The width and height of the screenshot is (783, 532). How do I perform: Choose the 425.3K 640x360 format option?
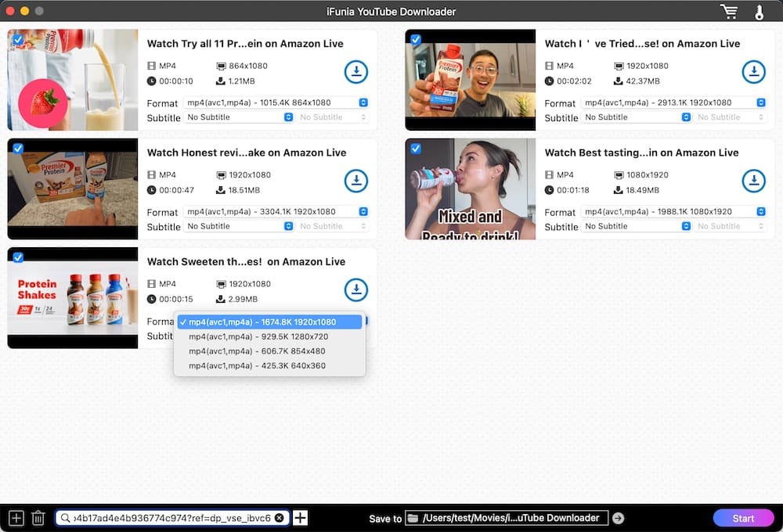click(257, 365)
